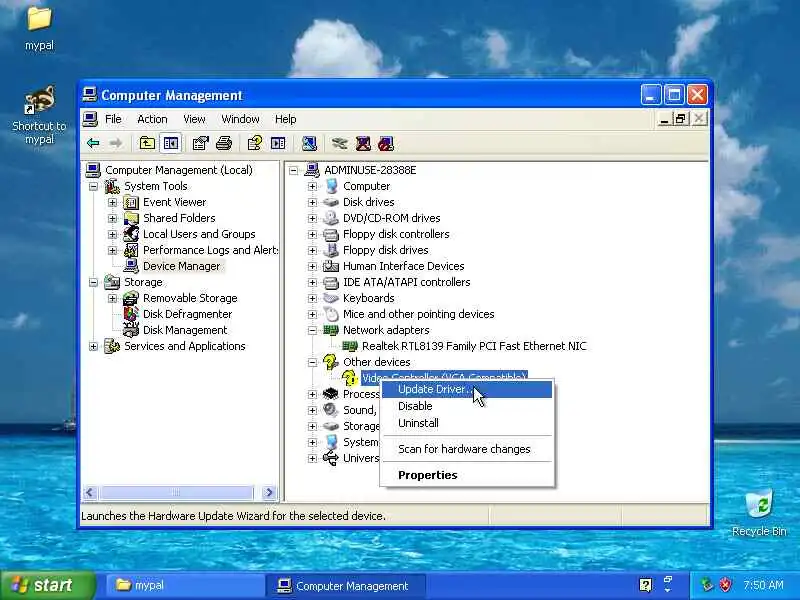Click the Properties toolbar icon
Image resolution: width=800 pixels, height=600 pixels.
coord(201,143)
